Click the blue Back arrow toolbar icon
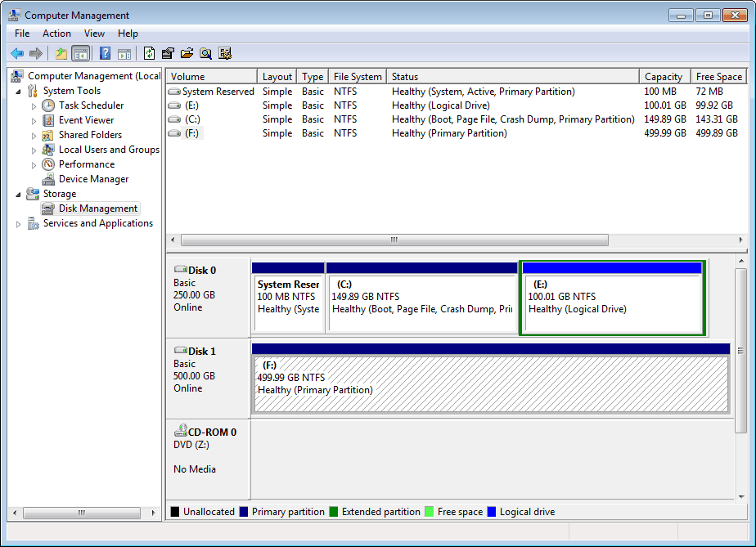Viewport: 756px width, 547px height. point(17,53)
